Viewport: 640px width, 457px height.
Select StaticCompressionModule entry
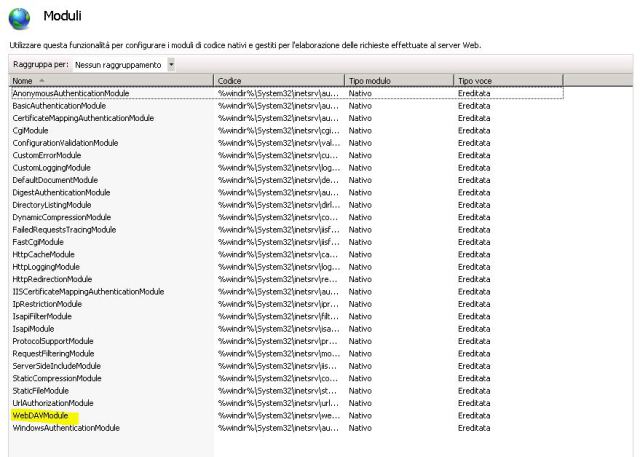tap(57, 378)
